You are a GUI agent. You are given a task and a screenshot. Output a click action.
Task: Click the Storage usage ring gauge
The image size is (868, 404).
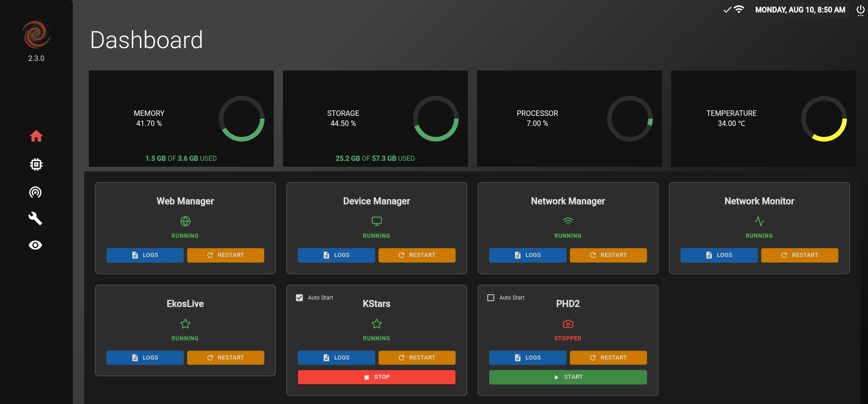[x=436, y=119]
